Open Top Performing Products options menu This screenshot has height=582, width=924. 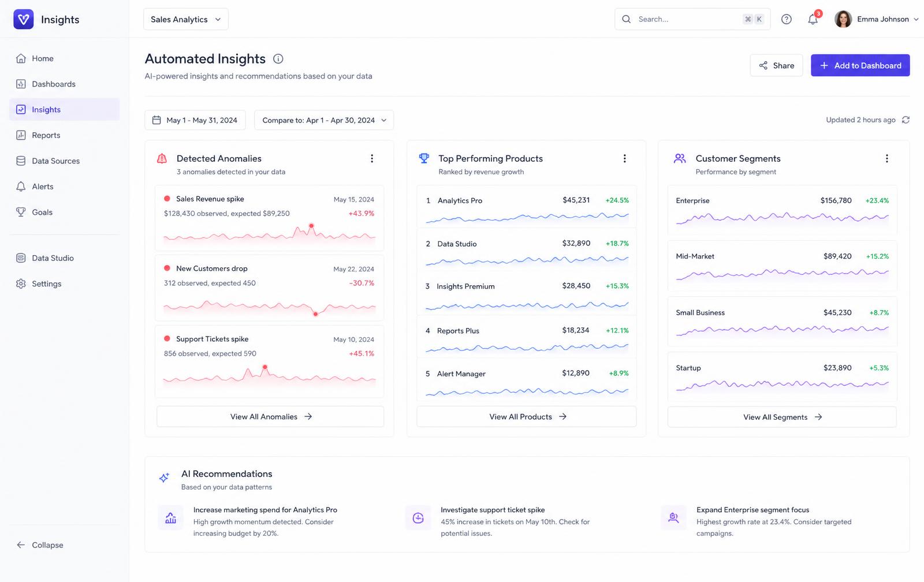624,158
